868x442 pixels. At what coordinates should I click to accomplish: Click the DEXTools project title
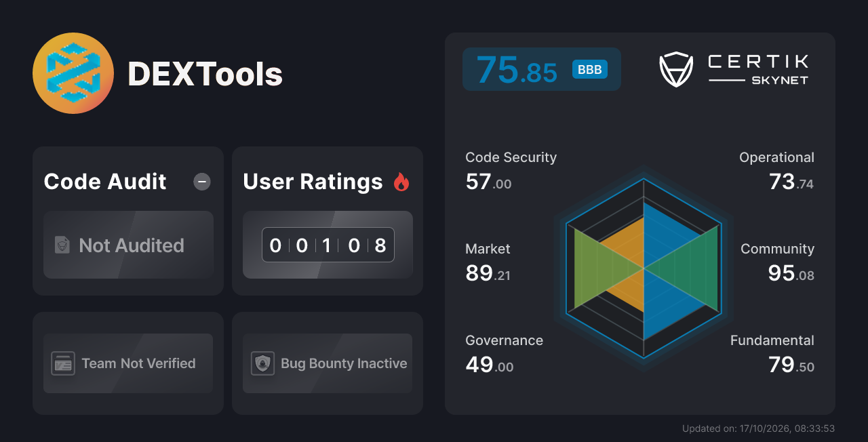205,74
